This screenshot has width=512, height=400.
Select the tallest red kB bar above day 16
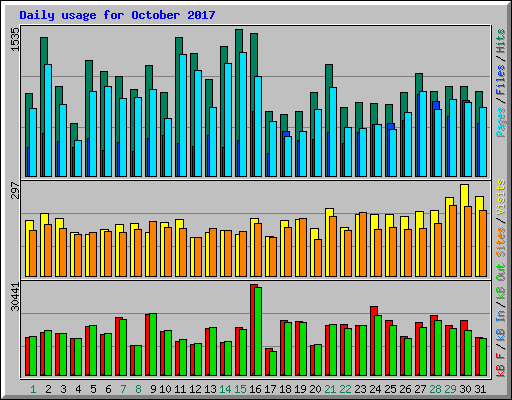[252, 330]
